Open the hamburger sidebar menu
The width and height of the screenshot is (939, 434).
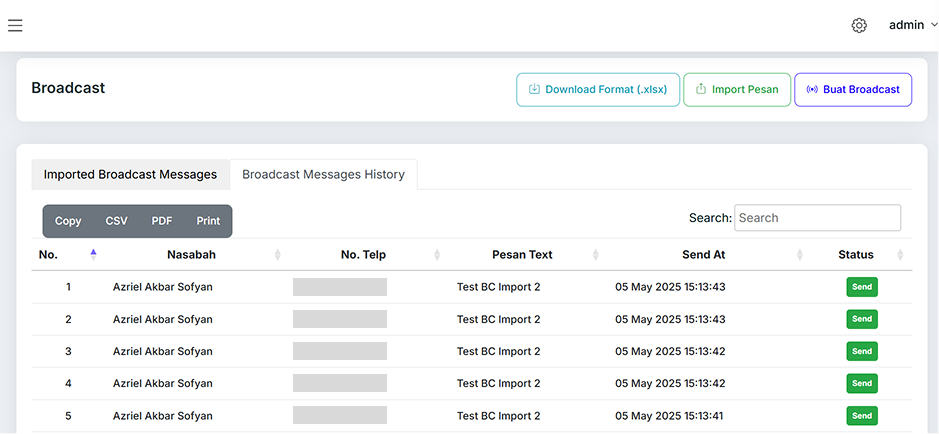15,25
